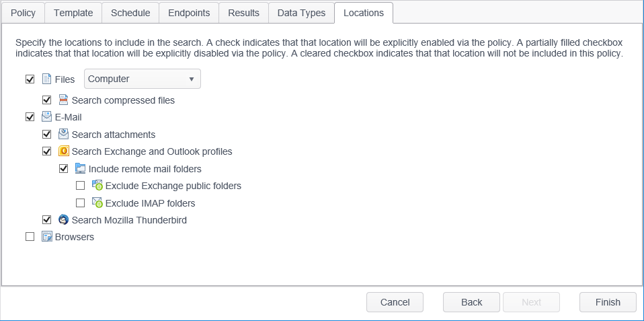The height and width of the screenshot is (321, 644).
Task: Click the Back button
Action: pos(471,302)
